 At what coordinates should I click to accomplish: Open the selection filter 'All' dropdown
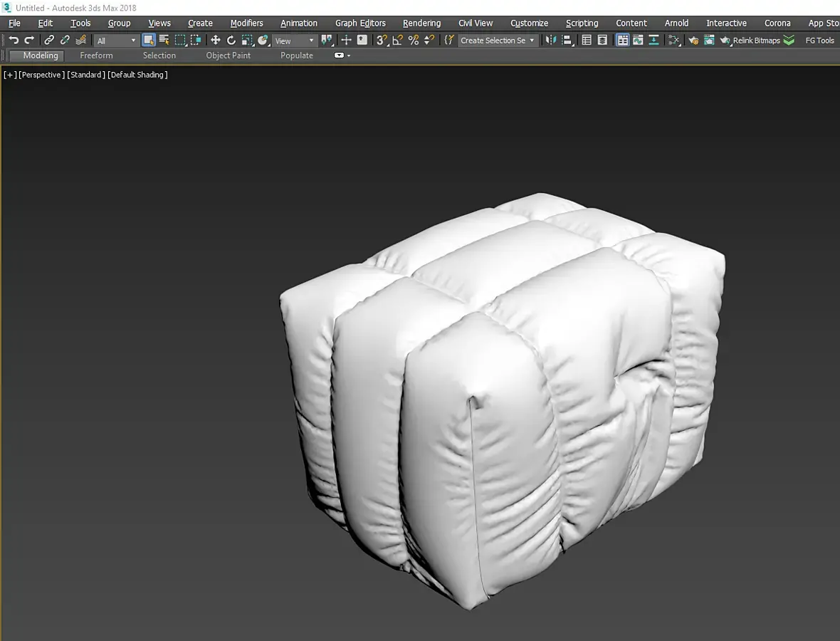[116, 41]
